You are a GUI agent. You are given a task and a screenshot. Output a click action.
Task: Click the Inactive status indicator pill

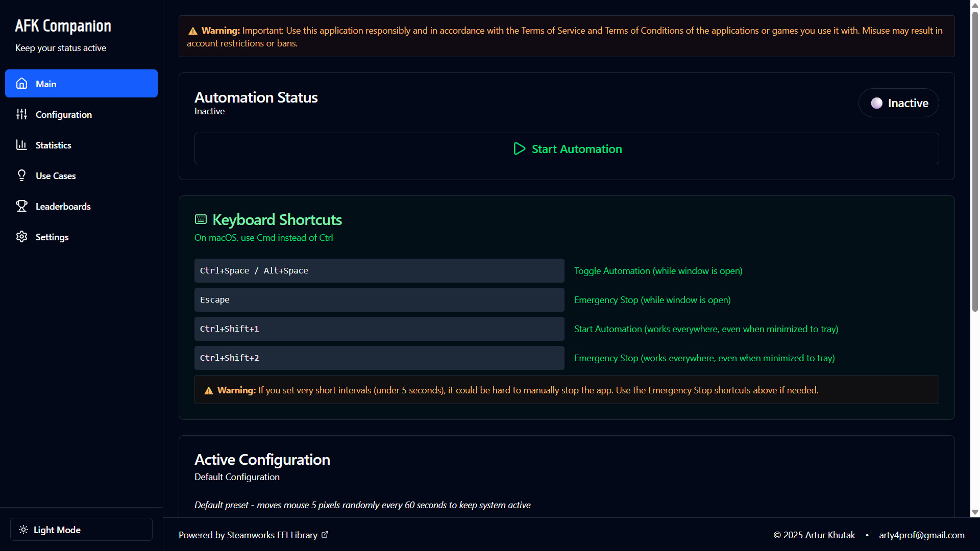(x=898, y=103)
